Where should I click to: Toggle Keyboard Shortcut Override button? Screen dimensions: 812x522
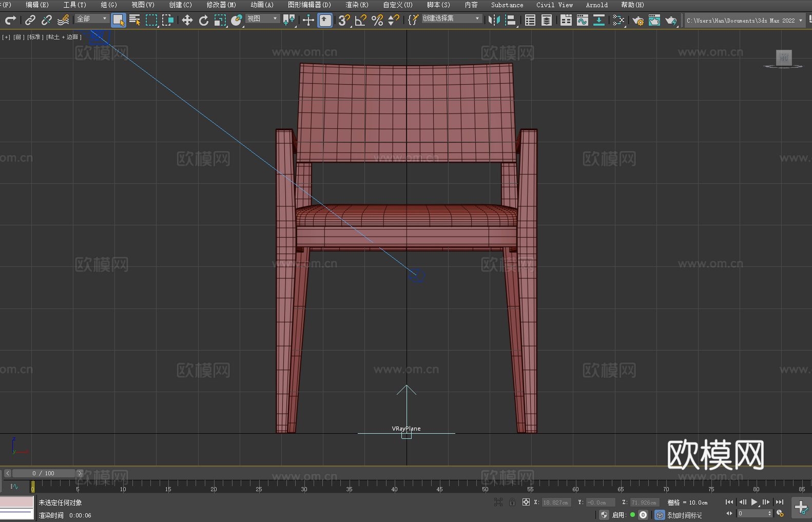325,20
